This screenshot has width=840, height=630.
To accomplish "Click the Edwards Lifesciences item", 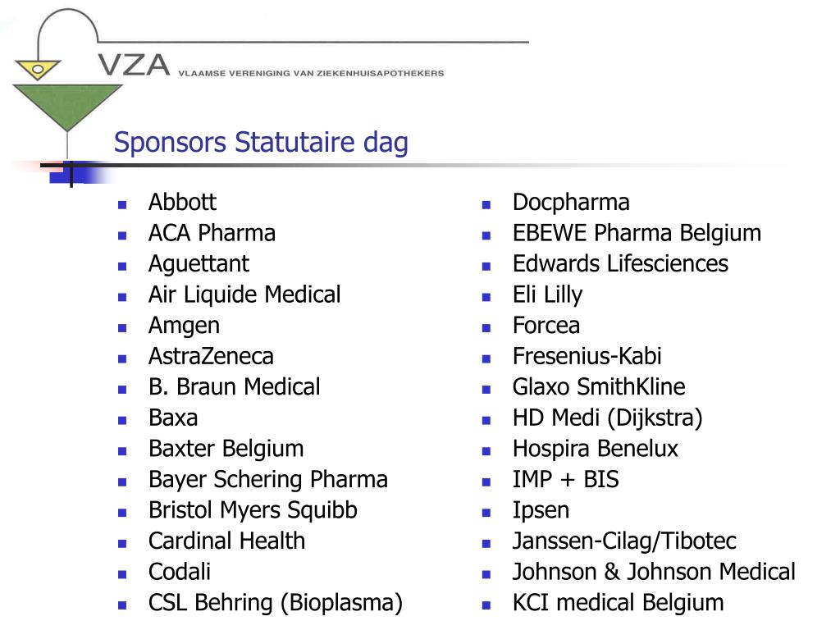I will (620, 263).
